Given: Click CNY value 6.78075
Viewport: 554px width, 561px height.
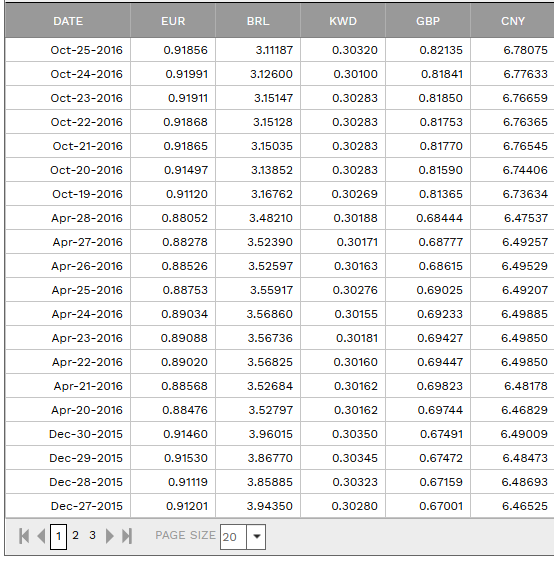Looking at the screenshot, I should point(525,50).
